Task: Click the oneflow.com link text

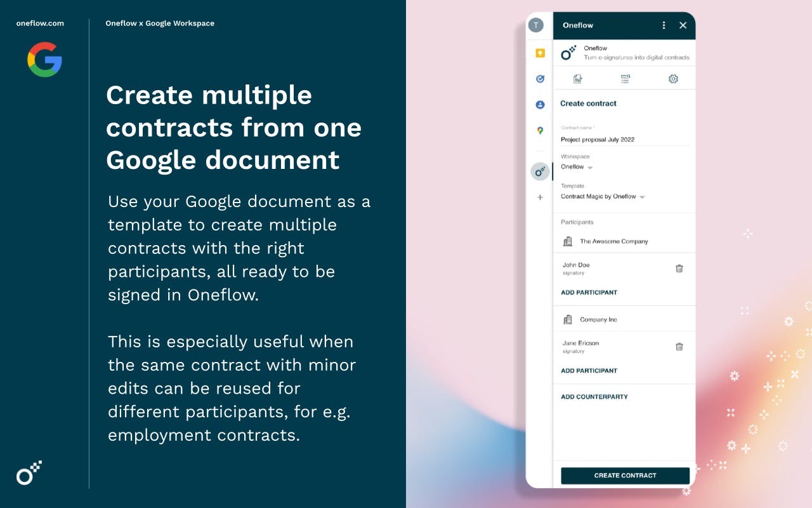Action: click(x=40, y=23)
